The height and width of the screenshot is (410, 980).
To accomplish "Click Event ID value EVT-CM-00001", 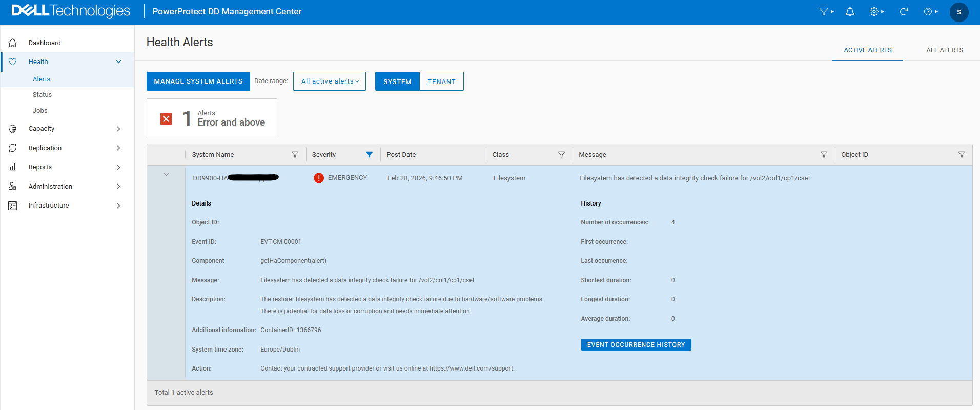I will 281,242.
